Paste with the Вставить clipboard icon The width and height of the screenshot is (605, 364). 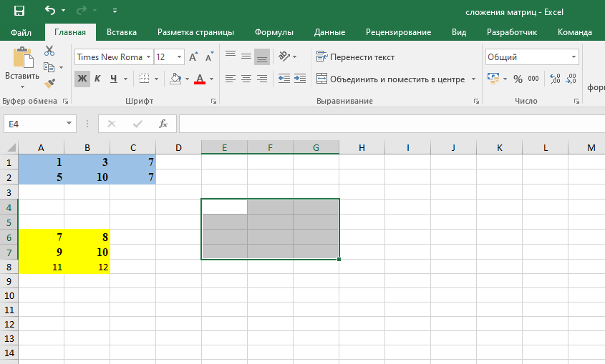pos(23,58)
